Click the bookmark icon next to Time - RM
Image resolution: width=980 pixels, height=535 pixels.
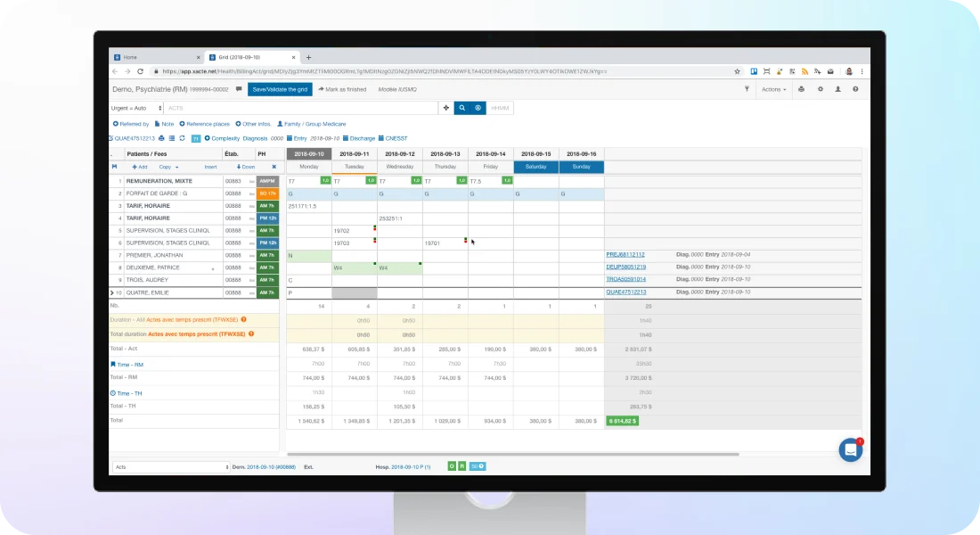tap(113, 364)
